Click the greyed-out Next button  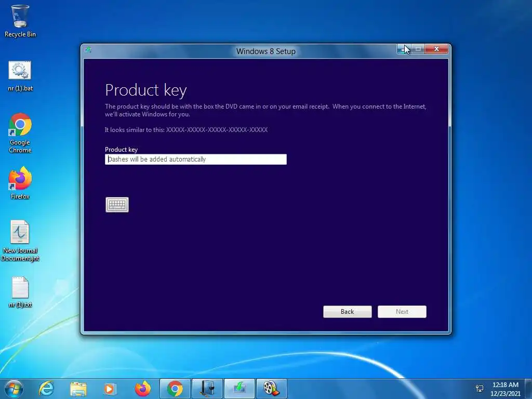click(402, 312)
